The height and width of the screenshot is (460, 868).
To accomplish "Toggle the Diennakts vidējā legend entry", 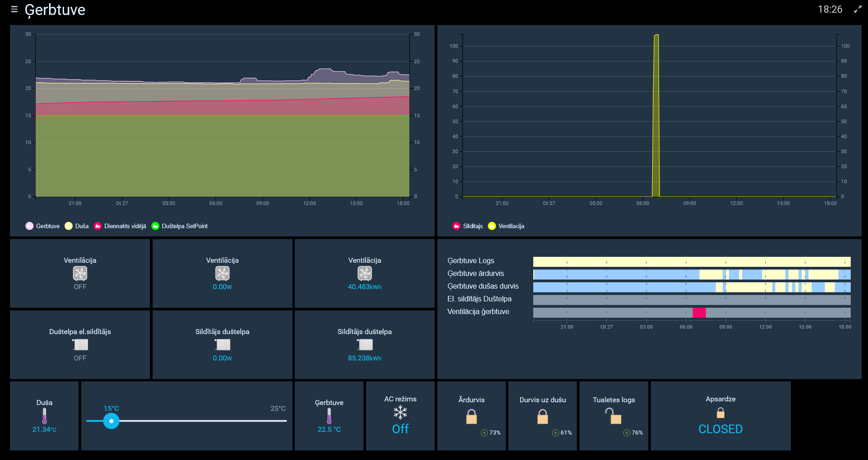I will [x=120, y=226].
